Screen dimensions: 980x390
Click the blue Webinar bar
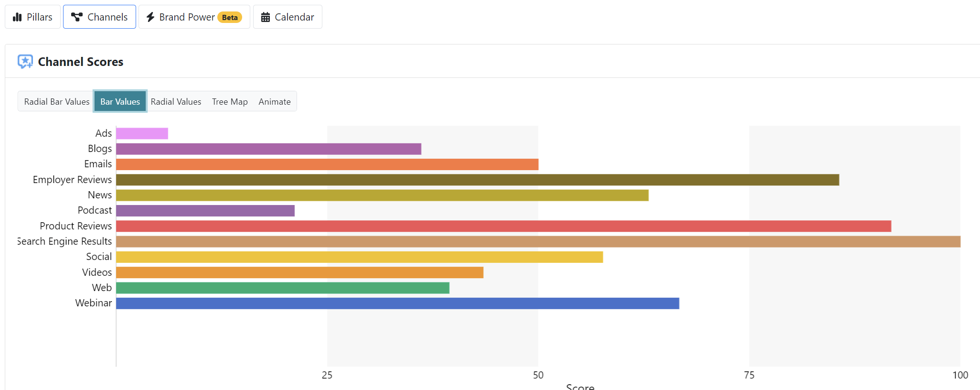(397, 303)
